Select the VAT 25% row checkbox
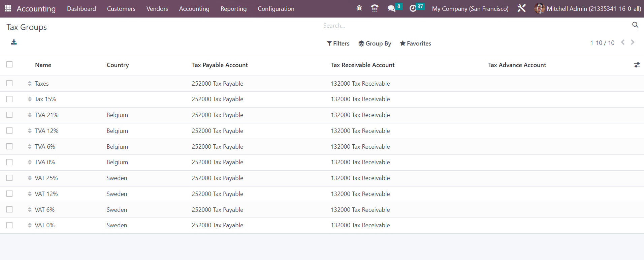The image size is (644, 260). 9,178
